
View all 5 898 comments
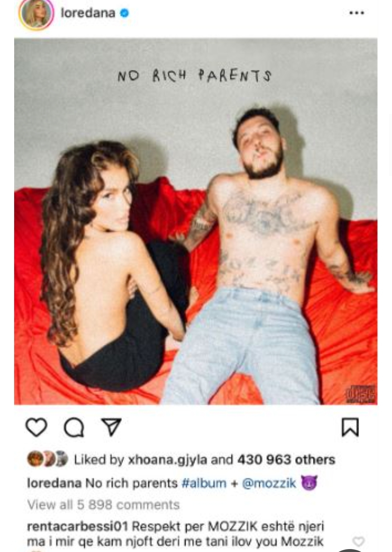click(x=103, y=505)
